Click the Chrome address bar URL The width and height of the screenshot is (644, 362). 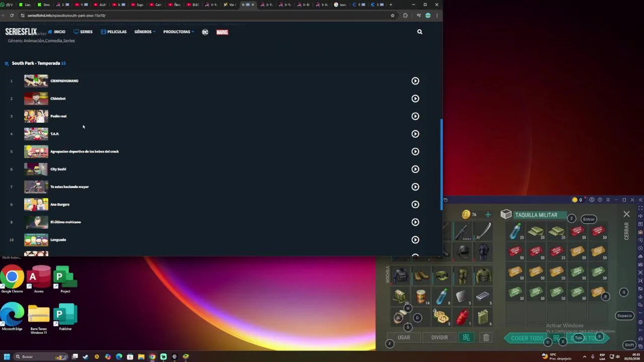(x=66, y=16)
